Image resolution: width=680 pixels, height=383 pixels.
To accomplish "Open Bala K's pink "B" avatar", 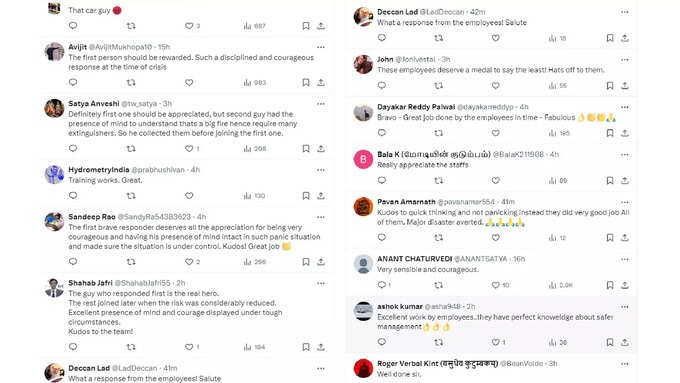I will tap(363, 159).
